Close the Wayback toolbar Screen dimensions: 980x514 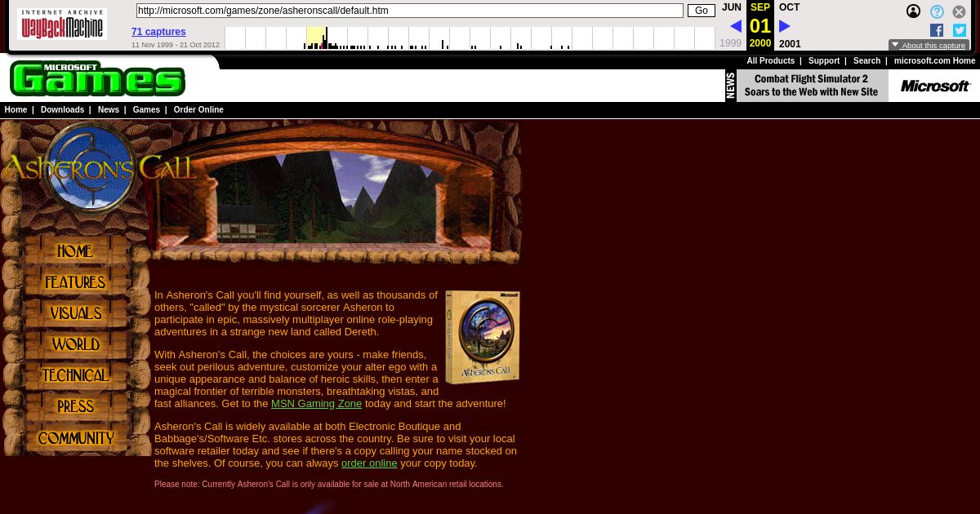960,11
